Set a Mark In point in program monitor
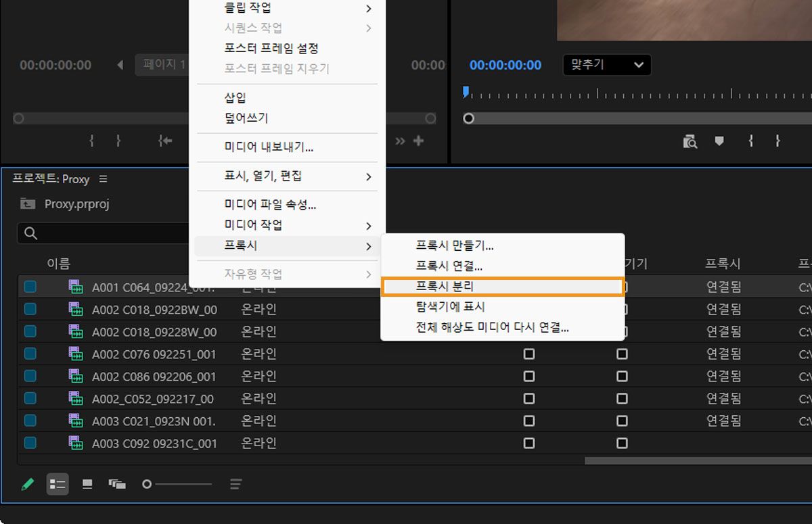The height and width of the screenshot is (524, 812). (751, 141)
